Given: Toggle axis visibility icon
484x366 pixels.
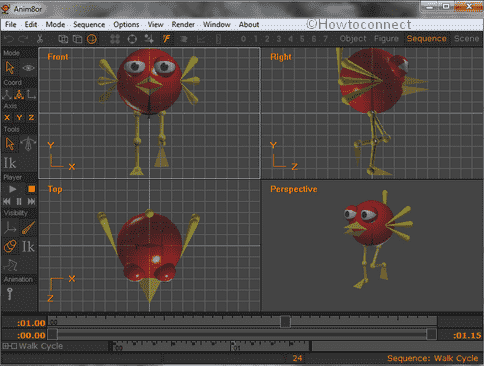Looking at the screenshot, I should [10, 228].
